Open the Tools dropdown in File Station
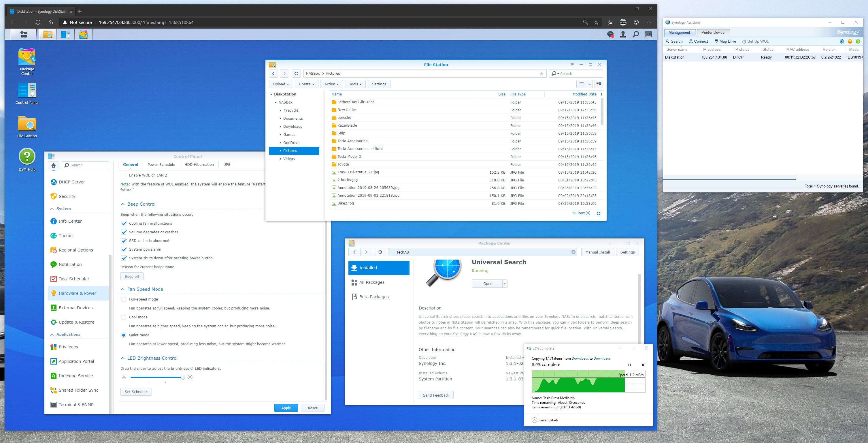 (x=355, y=84)
